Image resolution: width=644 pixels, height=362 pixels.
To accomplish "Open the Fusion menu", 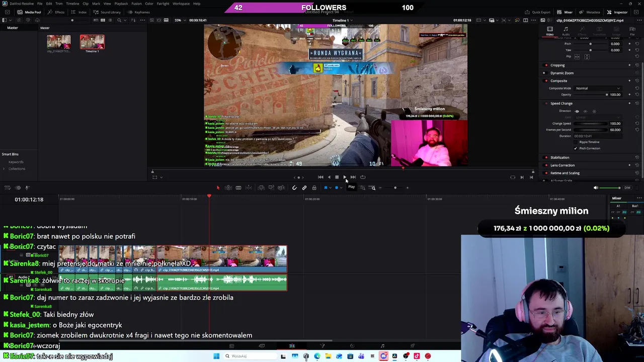I will pyautogui.click(x=136, y=4).
